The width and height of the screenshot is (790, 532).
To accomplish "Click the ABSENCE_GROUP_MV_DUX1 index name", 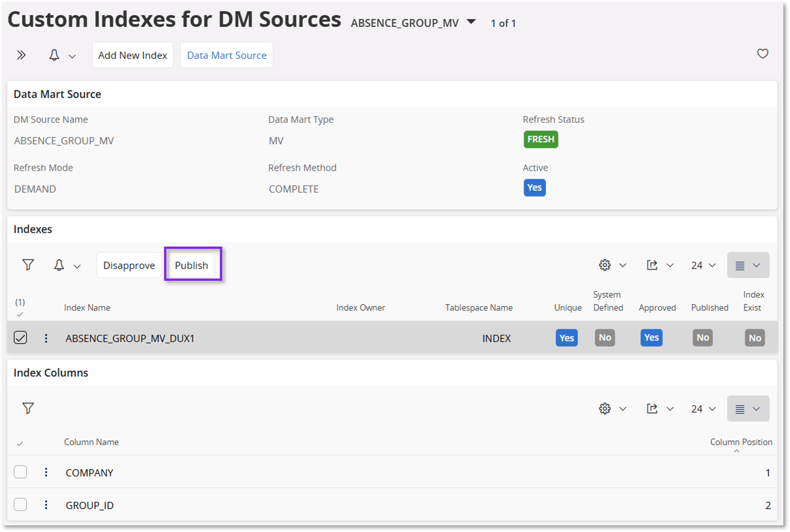I will click(x=130, y=338).
